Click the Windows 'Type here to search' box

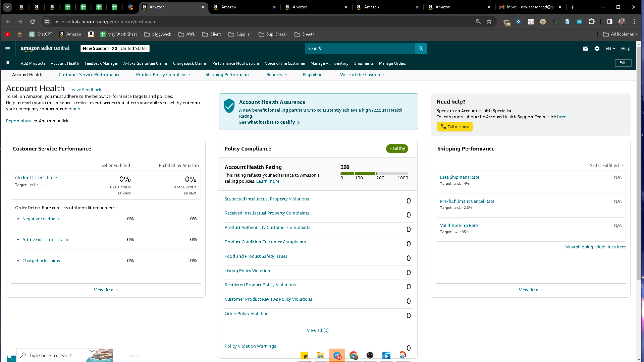64,355
